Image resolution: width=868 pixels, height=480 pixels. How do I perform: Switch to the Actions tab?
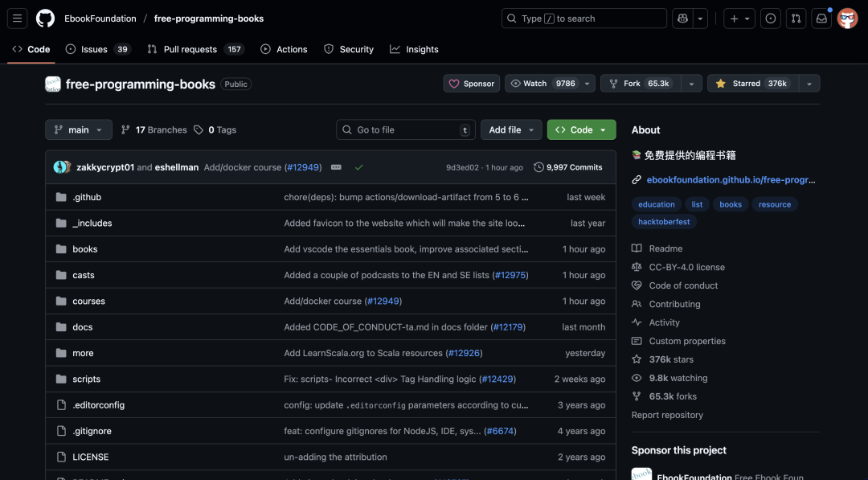pos(284,49)
